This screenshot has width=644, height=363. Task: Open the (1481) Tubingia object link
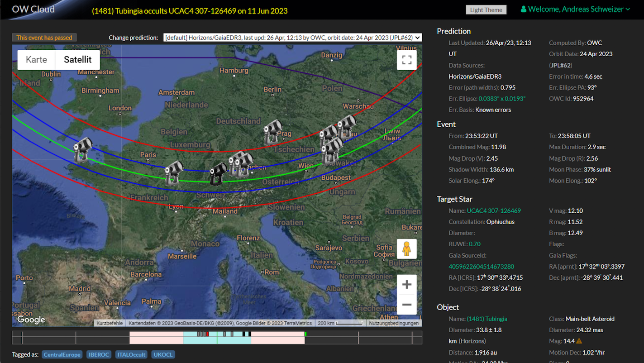coord(487,319)
